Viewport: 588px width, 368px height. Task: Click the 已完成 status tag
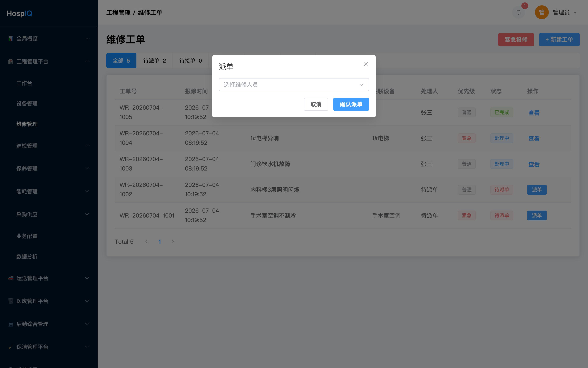pyautogui.click(x=502, y=112)
